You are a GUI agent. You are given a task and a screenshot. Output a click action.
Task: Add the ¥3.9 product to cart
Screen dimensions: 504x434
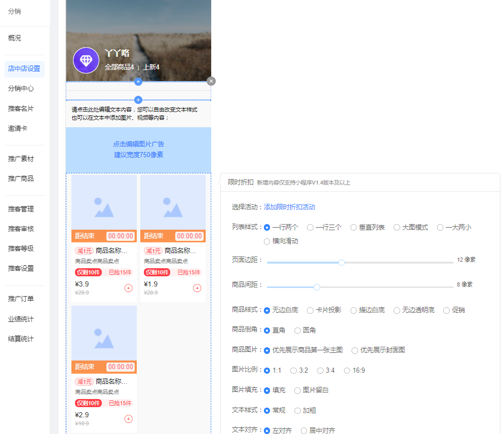coord(128,288)
